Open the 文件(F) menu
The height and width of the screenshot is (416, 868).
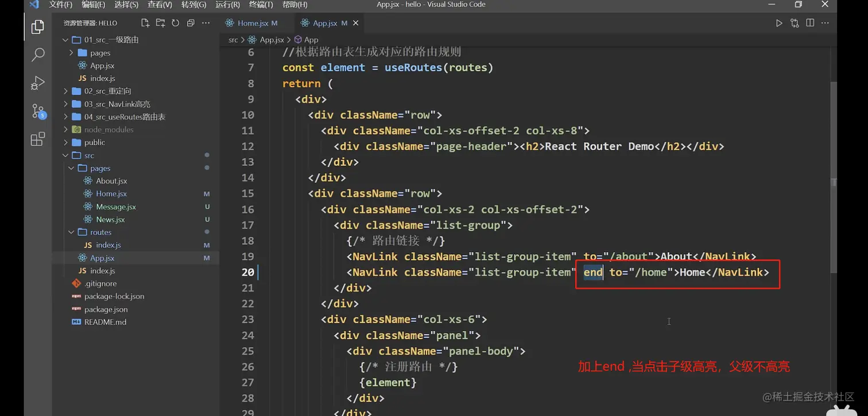(x=61, y=5)
